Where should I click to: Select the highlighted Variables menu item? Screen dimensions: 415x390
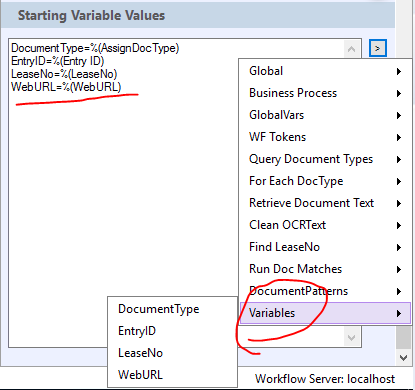pos(325,313)
